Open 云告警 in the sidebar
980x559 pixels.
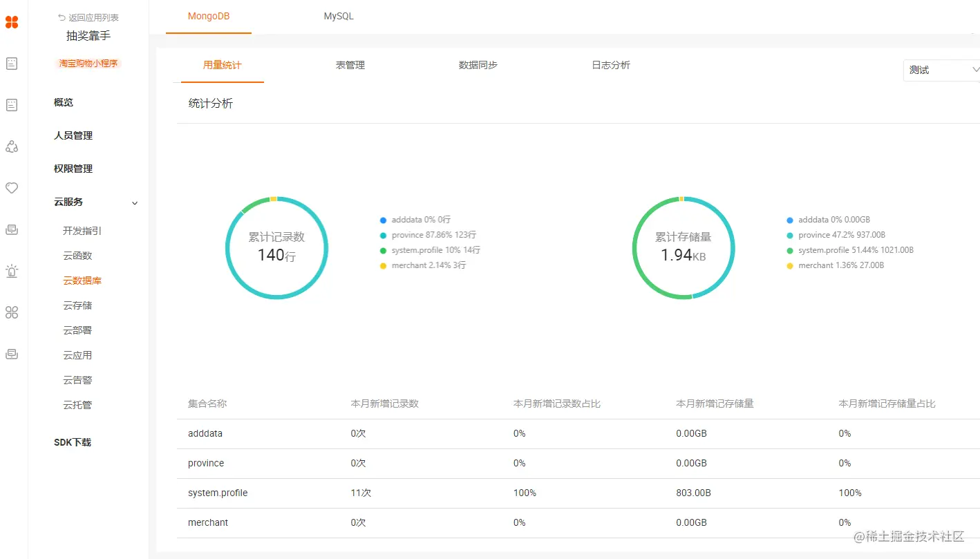point(77,380)
